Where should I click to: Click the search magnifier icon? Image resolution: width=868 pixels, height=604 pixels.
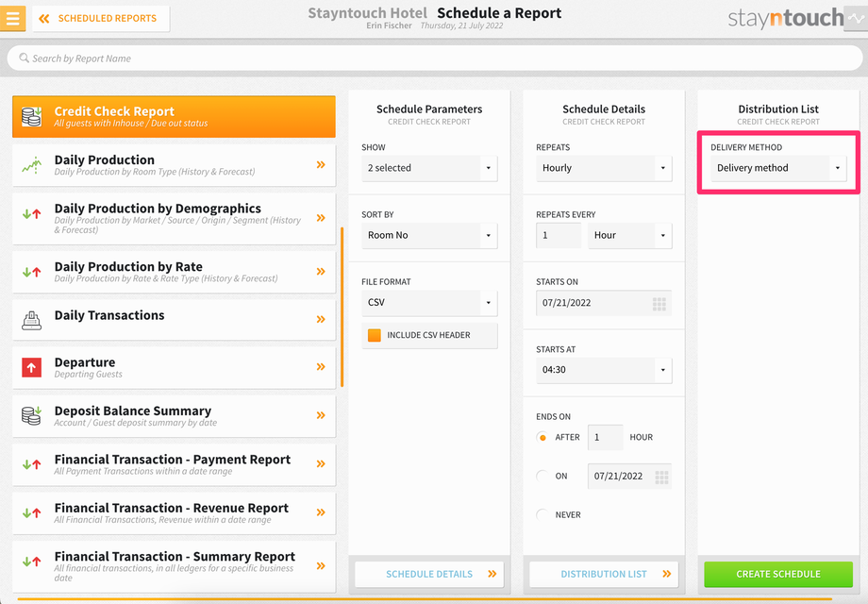[24, 58]
